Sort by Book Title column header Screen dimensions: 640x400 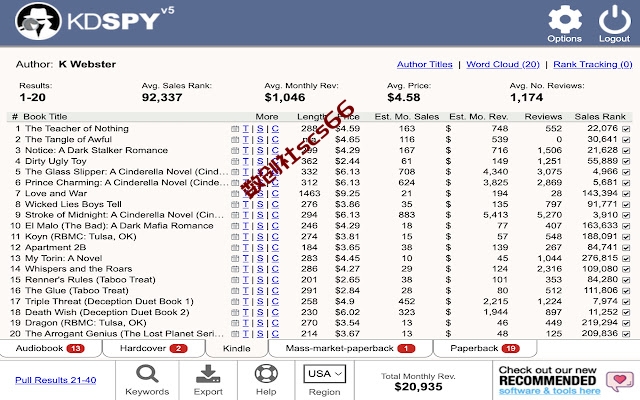(x=45, y=117)
